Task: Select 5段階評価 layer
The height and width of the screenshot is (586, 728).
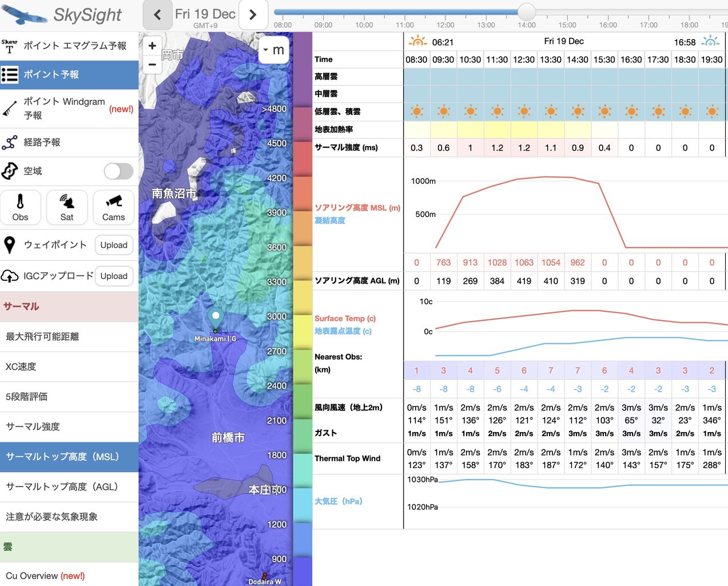Action: pyautogui.click(x=69, y=397)
